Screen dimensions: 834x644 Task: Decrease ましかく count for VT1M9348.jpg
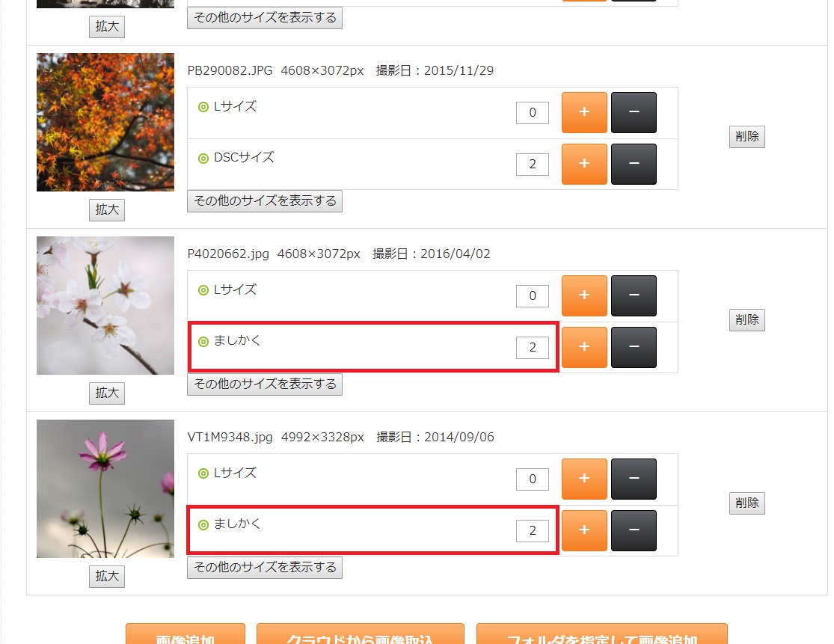634,530
